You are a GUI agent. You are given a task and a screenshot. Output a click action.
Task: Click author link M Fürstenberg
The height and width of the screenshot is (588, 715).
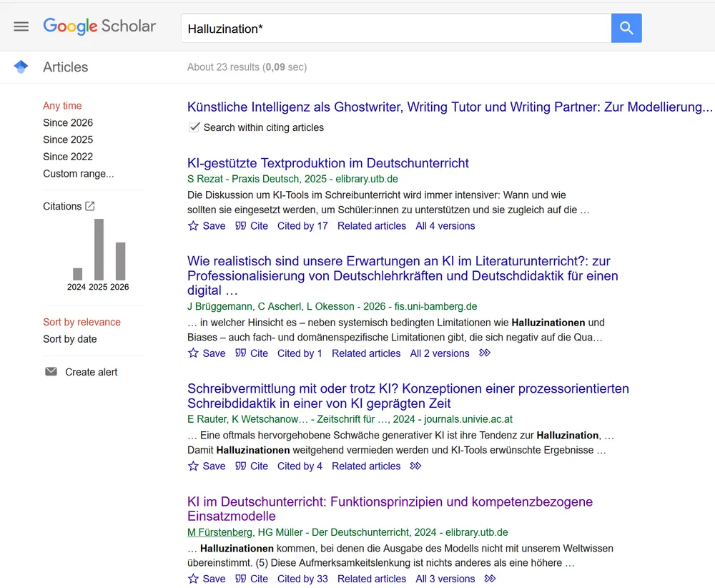[220, 532]
